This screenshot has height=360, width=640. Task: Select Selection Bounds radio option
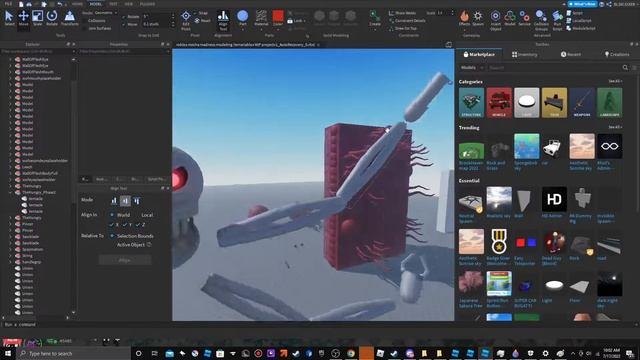112,236
